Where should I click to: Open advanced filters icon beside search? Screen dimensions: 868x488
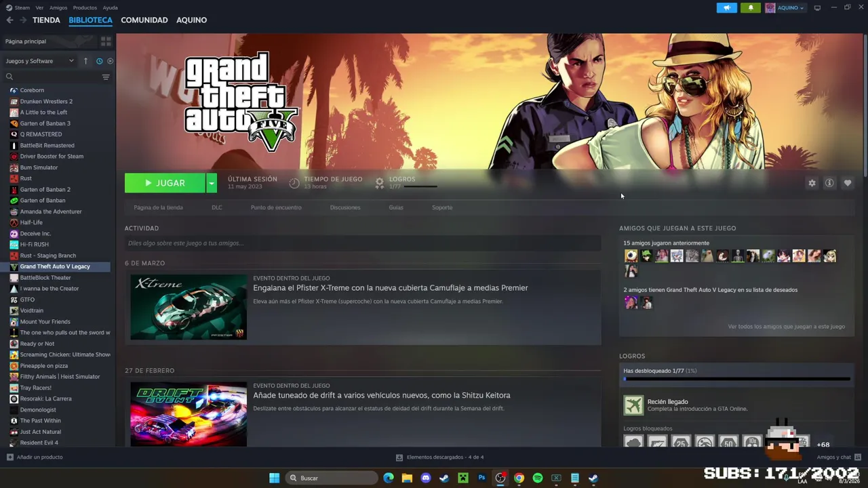click(106, 77)
